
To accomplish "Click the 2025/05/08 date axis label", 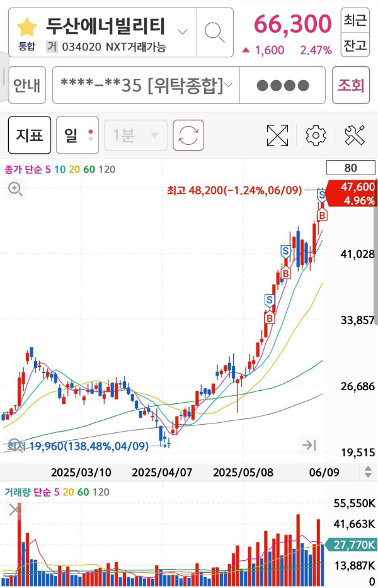I will coord(243,472).
